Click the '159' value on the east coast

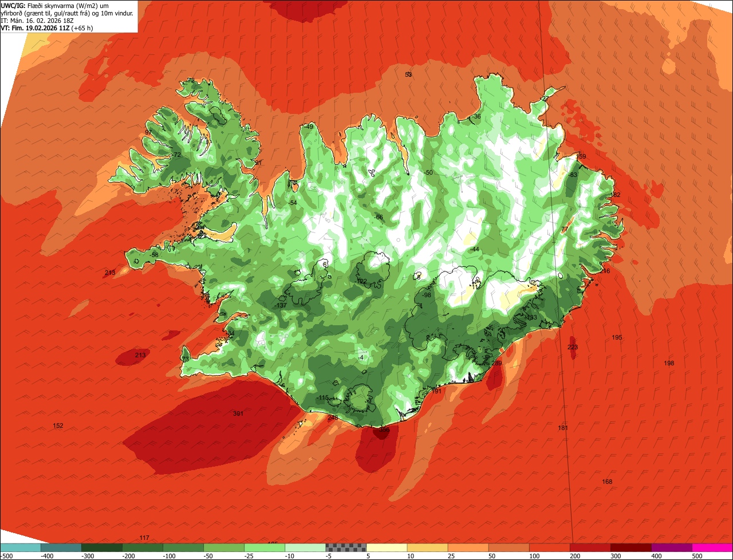coord(581,156)
